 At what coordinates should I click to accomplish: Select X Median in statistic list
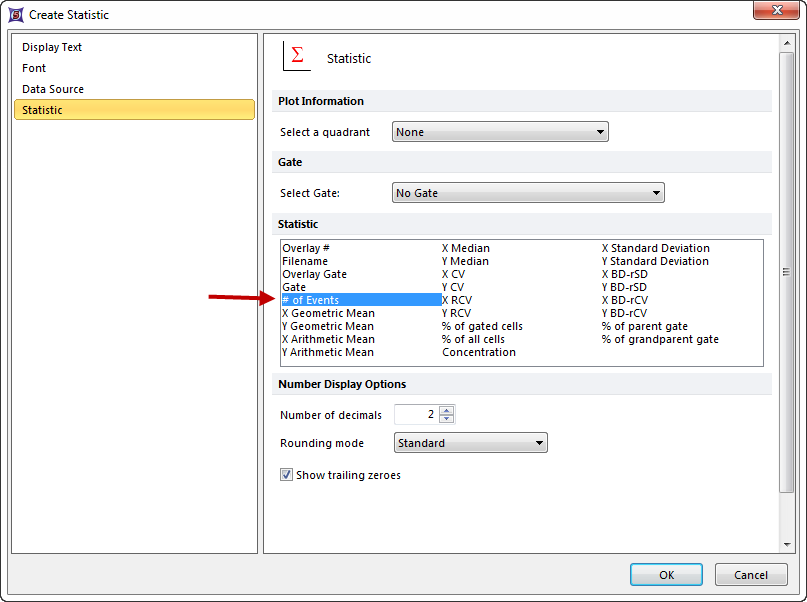(466, 248)
